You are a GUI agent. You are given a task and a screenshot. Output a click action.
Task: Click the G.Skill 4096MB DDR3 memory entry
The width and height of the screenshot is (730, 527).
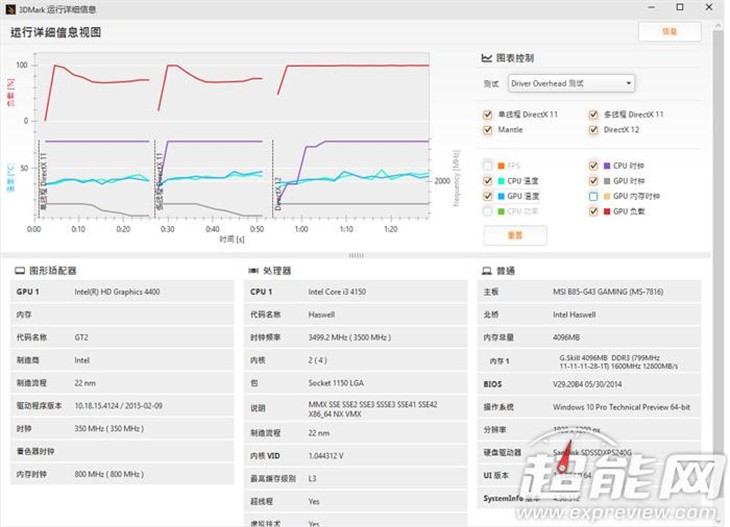click(x=618, y=362)
